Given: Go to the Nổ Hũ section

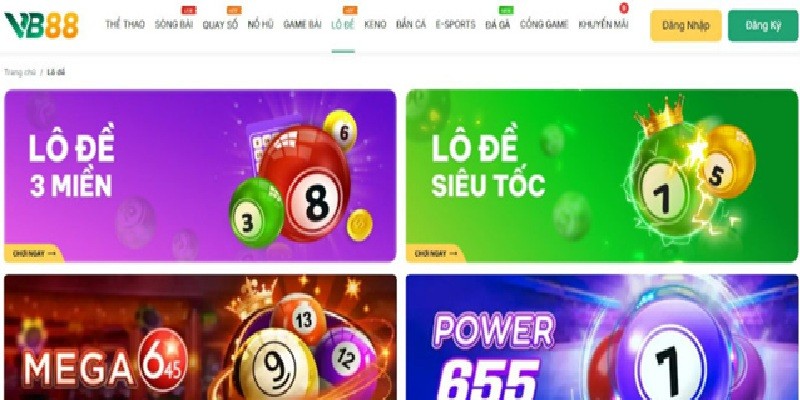Looking at the screenshot, I should 261,24.
